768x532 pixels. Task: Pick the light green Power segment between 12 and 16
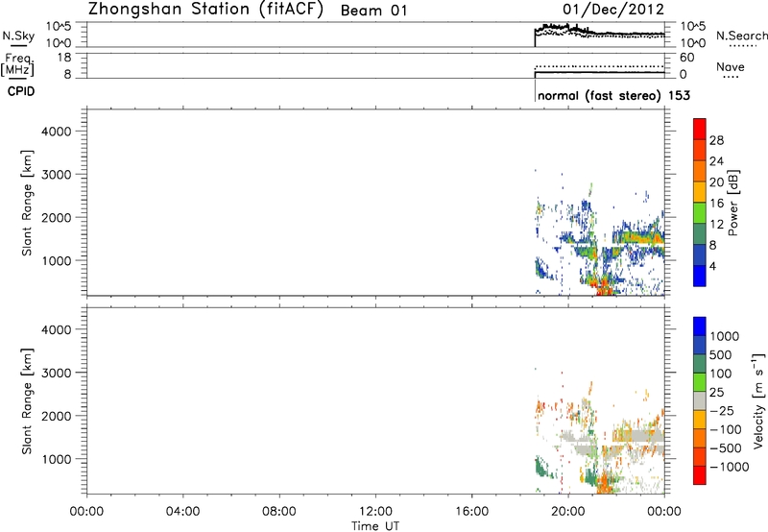pyautogui.click(x=700, y=212)
